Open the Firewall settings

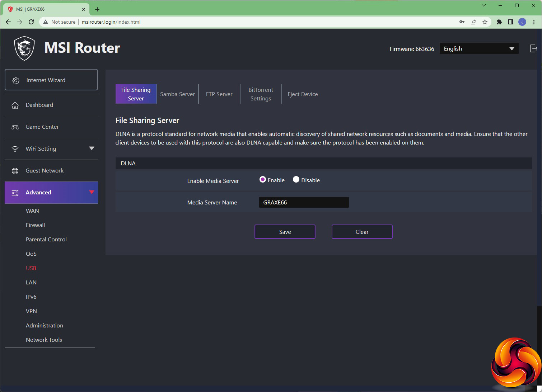tap(35, 225)
